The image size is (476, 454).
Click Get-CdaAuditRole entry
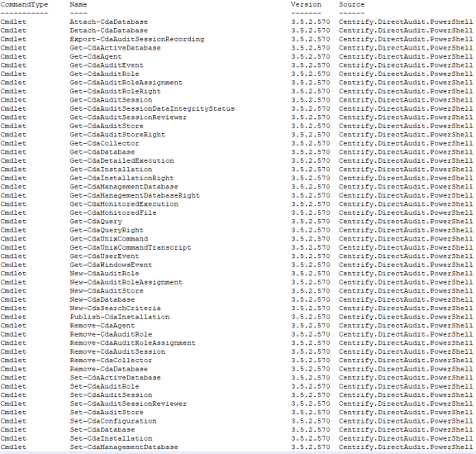pyautogui.click(x=104, y=74)
